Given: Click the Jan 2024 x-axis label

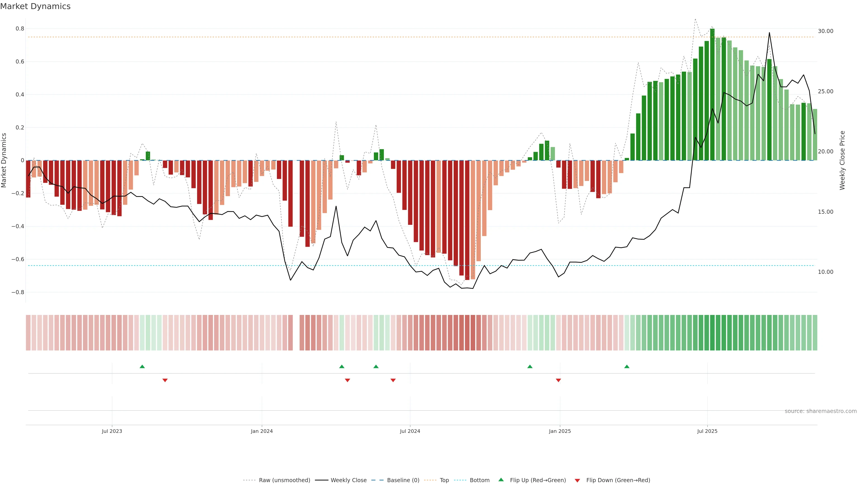Looking at the screenshot, I should click(x=262, y=431).
